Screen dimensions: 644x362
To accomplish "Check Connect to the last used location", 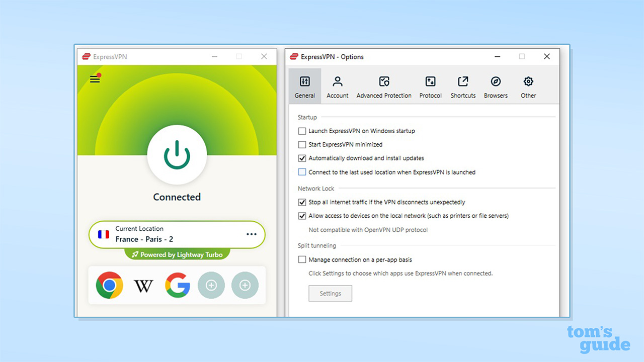I will 302,172.
